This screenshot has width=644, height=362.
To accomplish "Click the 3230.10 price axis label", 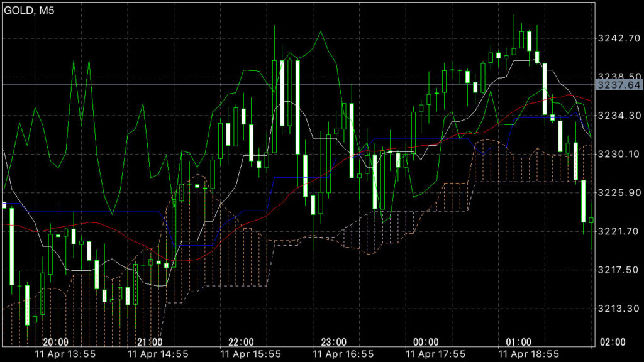I will [x=619, y=154].
